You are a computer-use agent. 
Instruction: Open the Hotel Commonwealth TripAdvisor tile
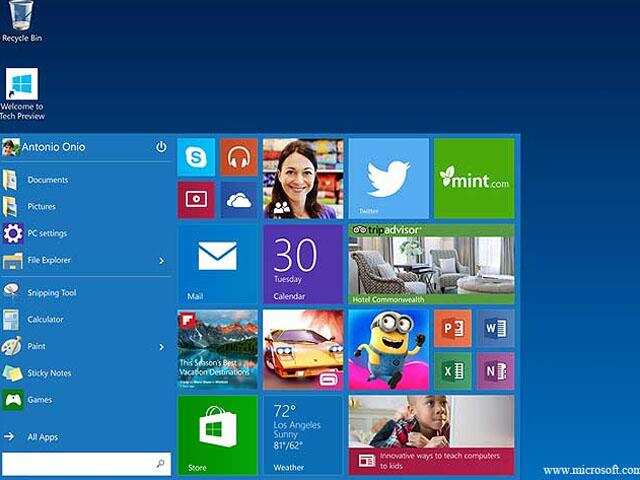(431, 264)
